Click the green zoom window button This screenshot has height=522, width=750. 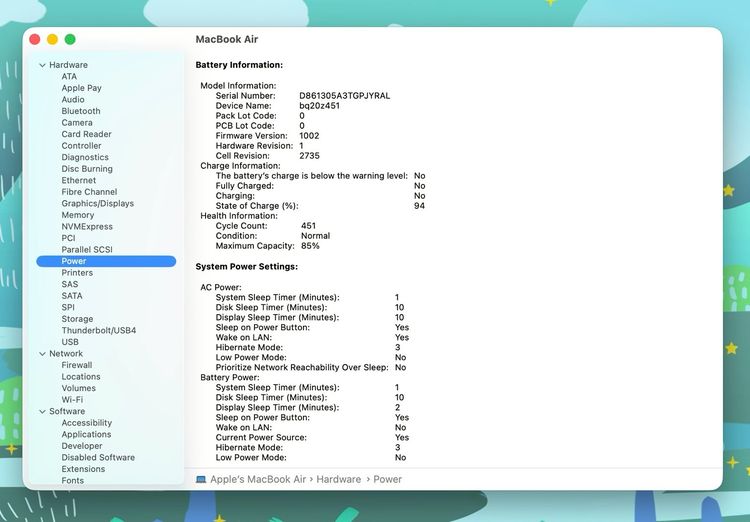(70, 39)
